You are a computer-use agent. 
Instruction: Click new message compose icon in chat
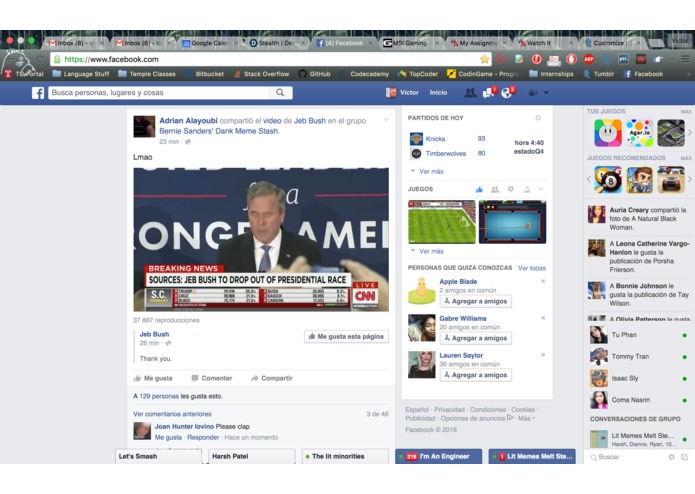[685, 457]
